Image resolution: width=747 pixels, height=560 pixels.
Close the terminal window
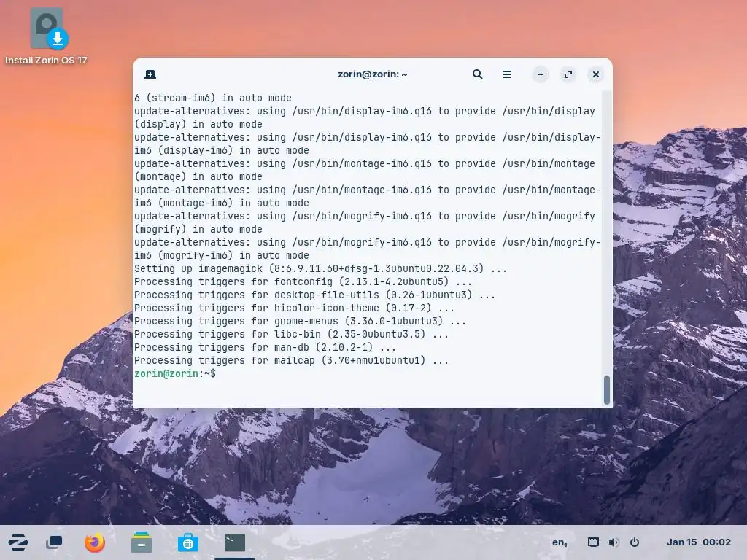pyautogui.click(x=595, y=74)
